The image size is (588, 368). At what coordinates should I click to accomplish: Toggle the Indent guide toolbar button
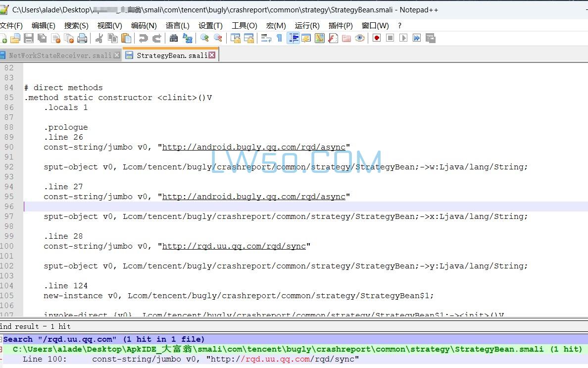[x=294, y=38]
